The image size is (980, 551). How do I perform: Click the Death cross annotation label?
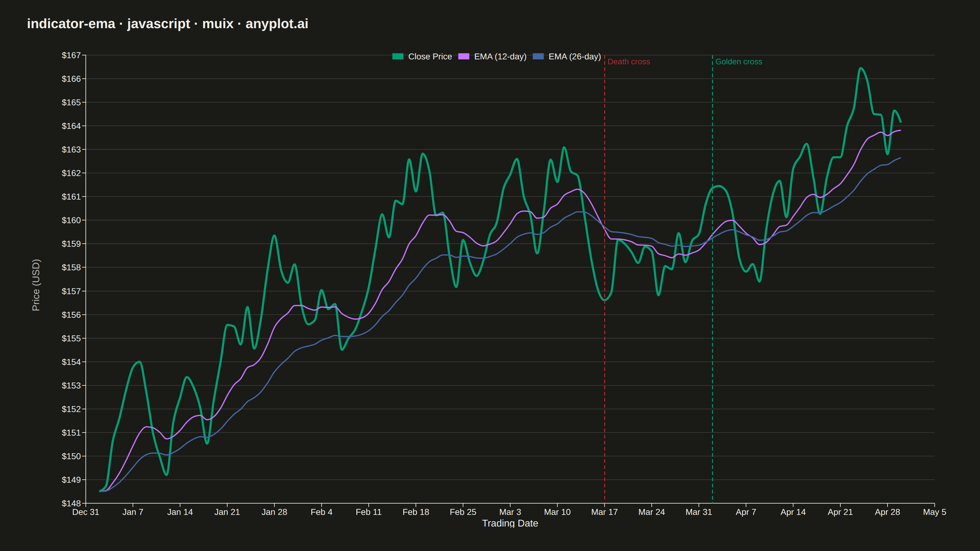pyautogui.click(x=628, y=62)
